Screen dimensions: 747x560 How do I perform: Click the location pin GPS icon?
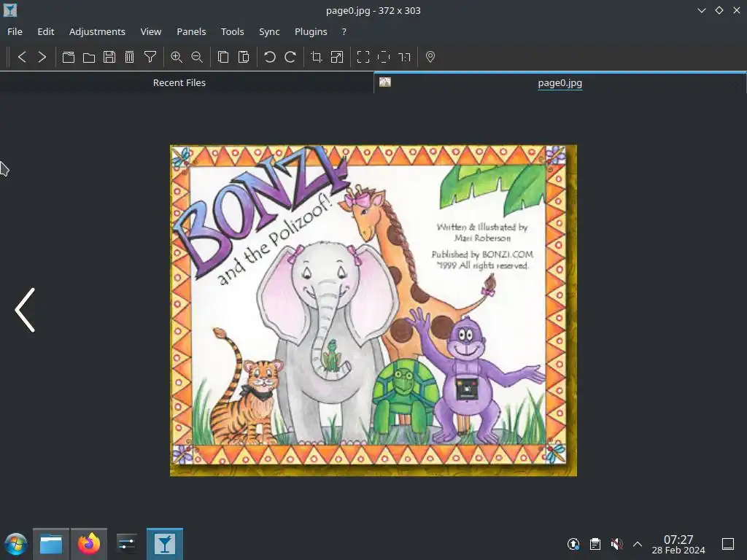pyautogui.click(x=430, y=57)
